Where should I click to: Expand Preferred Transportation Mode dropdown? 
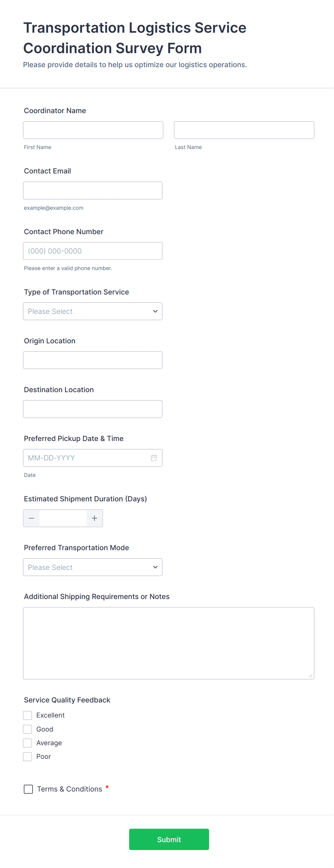coord(93,567)
